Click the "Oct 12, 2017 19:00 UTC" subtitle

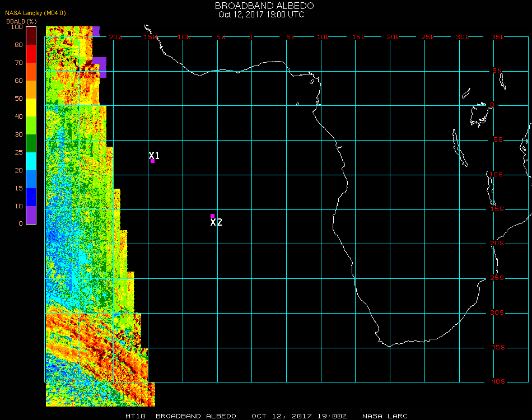[262, 15]
